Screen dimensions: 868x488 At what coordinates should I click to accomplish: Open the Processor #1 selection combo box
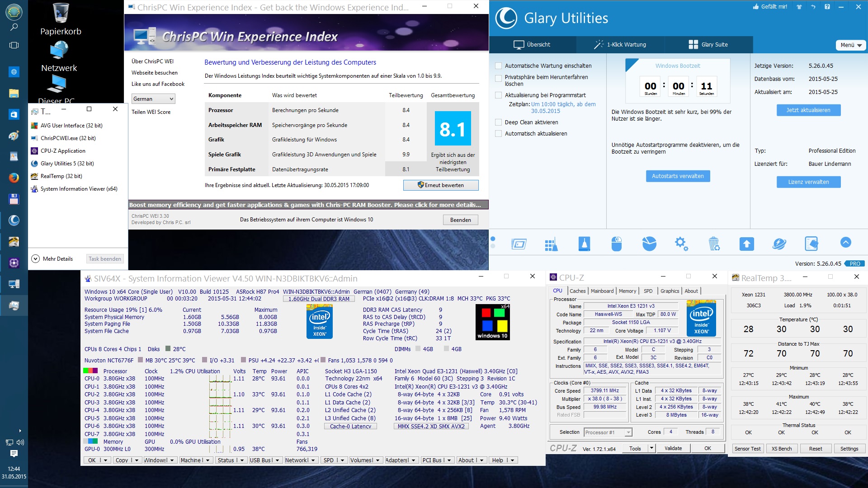tap(608, 432)
